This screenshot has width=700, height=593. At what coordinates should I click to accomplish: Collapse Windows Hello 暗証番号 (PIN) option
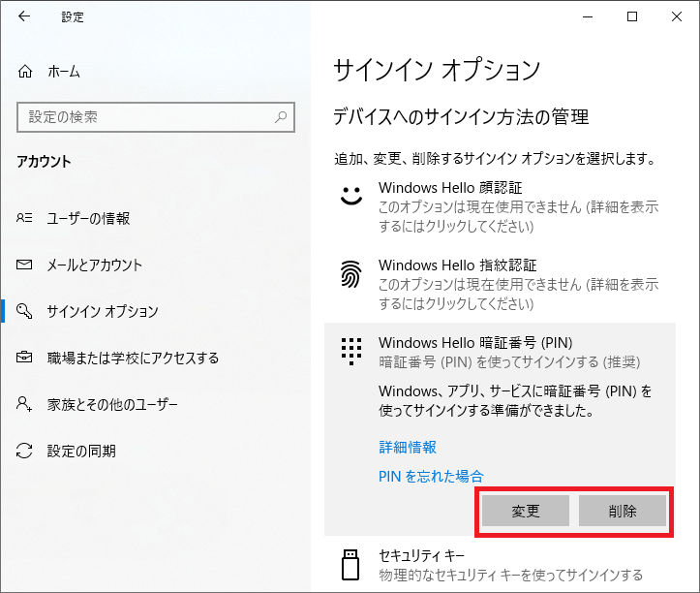click(500, 352)
